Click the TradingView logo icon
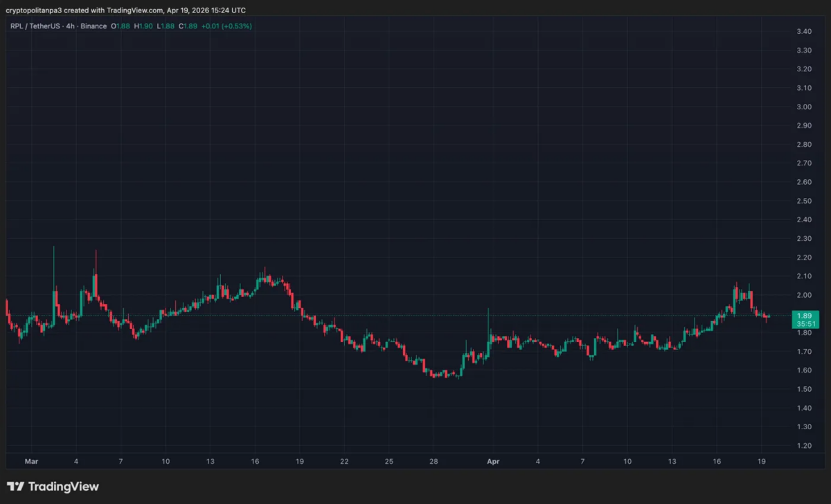 point(15,487)
